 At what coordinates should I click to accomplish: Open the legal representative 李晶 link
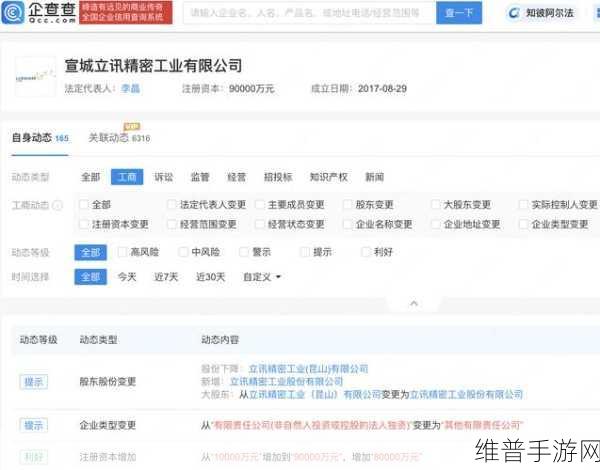click(x=130, y=89)
